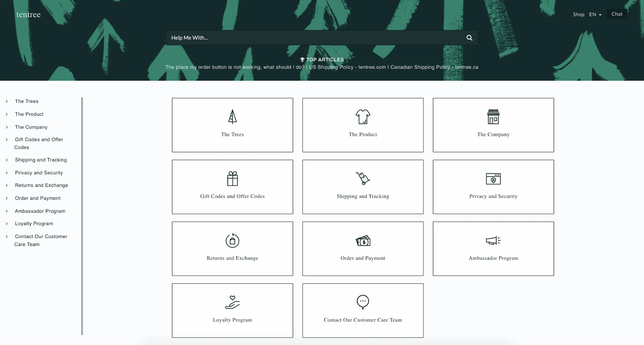Click the gift box icon for Gift Codes
The image size is (644, 345).
pos(232,179)
